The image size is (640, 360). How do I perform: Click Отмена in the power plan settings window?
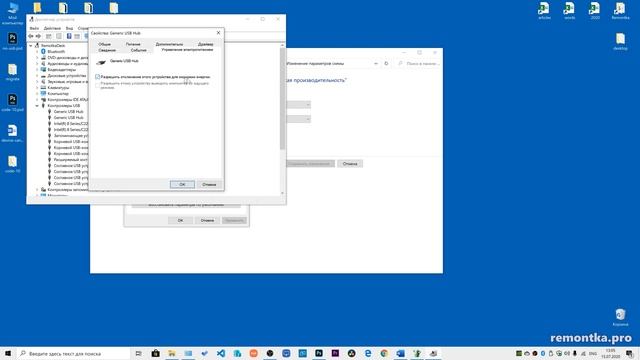(x=350, y=164)
